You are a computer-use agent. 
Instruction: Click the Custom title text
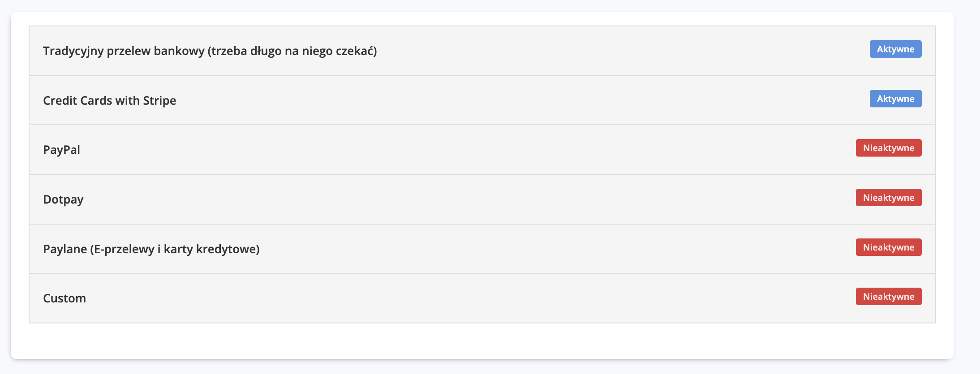[64, 298]
